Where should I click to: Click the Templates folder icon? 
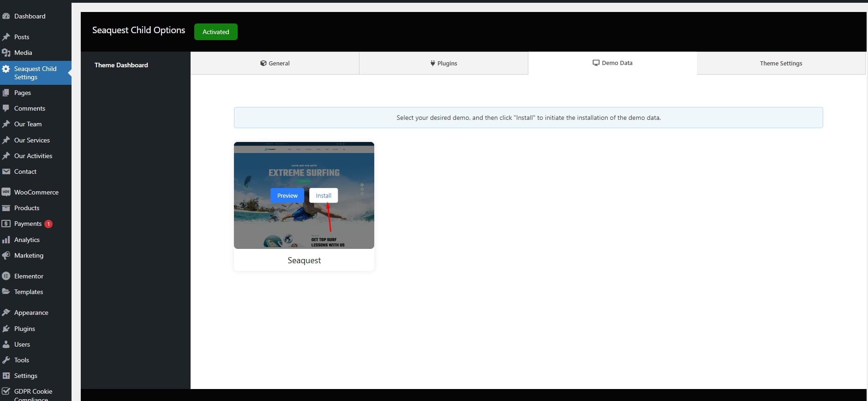coord(6,292)
